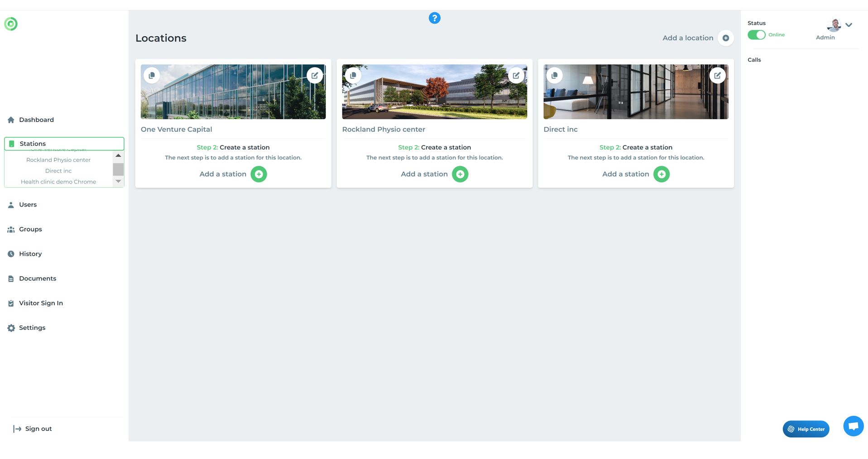Click the plus icon beside Add a location
Viewport: 868px width, 459px height.
[x=725, y=38]
